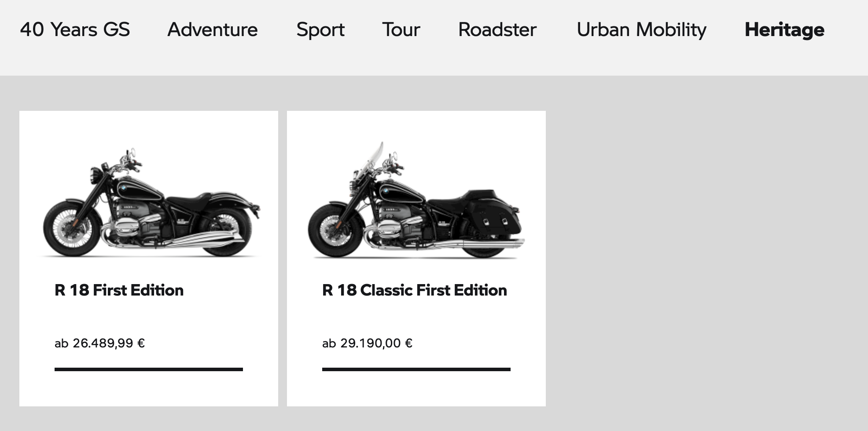Open the 40 Years GS tab
This screenshot has height=431, width=868.
click(x=75, y=30)
